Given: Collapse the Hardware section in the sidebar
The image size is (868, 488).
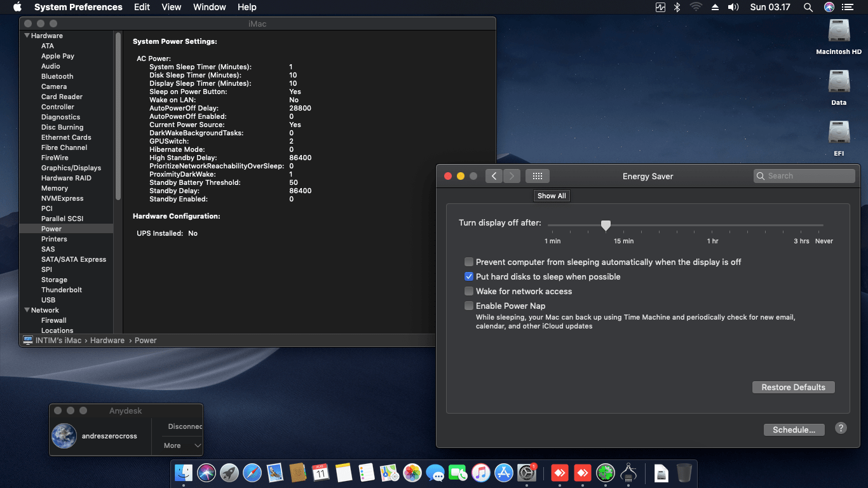Looking at the screenshot, I should 27,36.
